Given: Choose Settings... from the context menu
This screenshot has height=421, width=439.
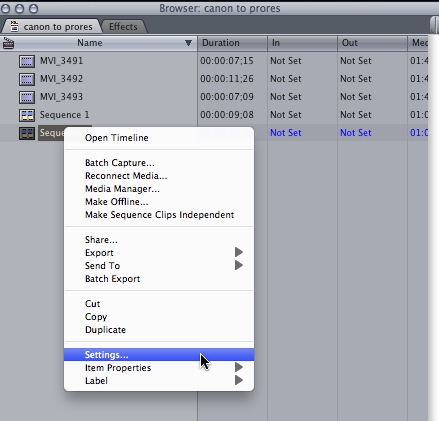Looking at the screenshot, I should click(159, 355).
